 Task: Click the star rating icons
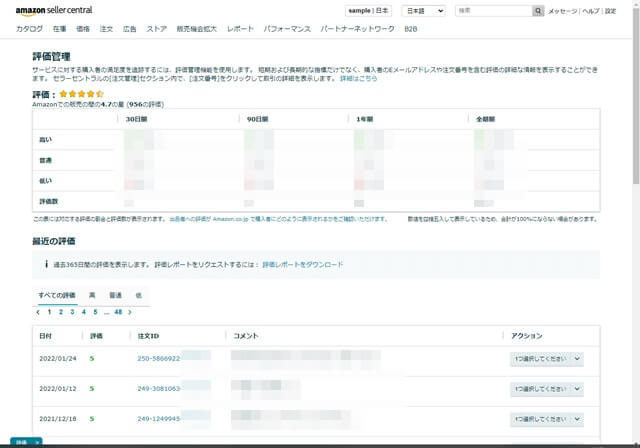coord(81,94)
